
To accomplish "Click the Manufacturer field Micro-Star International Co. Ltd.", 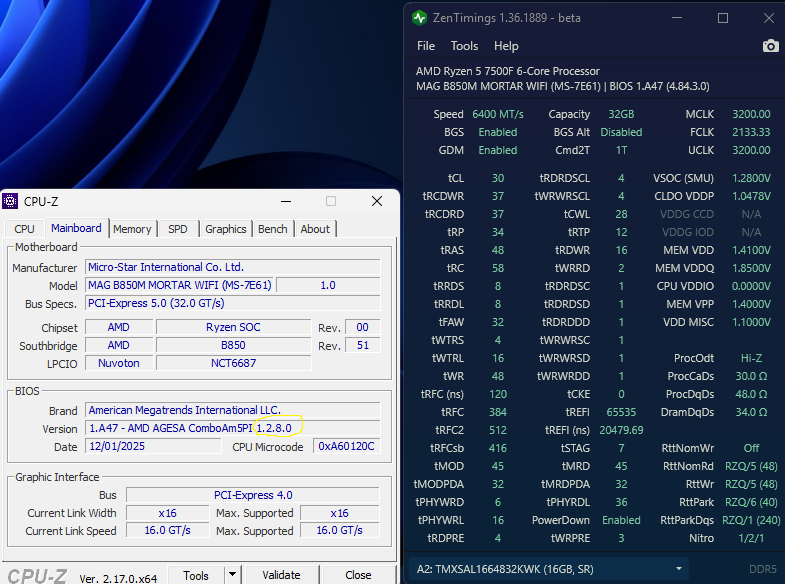I will pos(233,267).
